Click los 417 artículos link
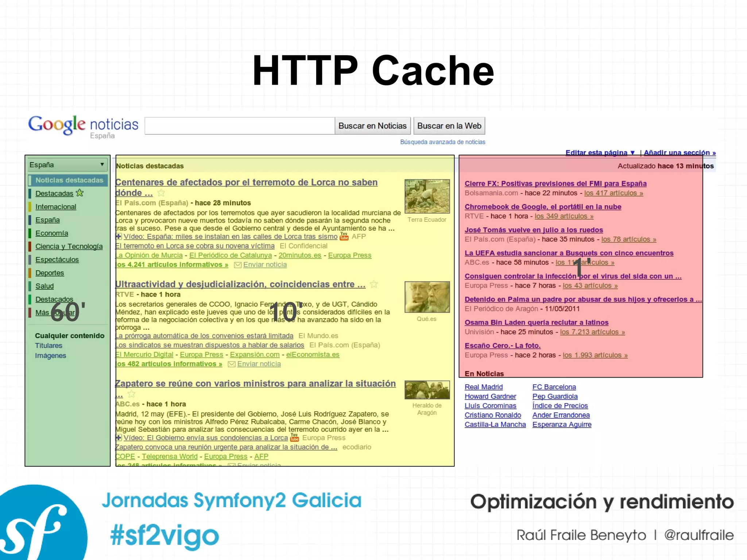The image size is (747, 560). (614, 193)
